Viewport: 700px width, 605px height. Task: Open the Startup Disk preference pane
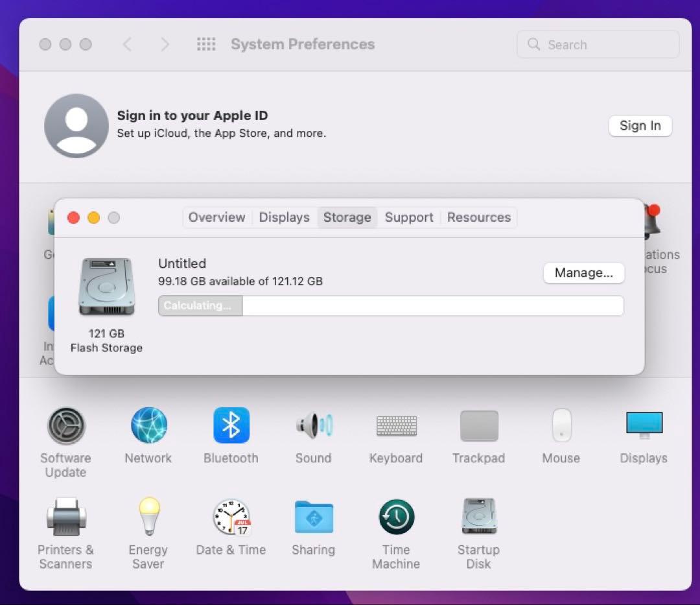(x=479, y=517)
